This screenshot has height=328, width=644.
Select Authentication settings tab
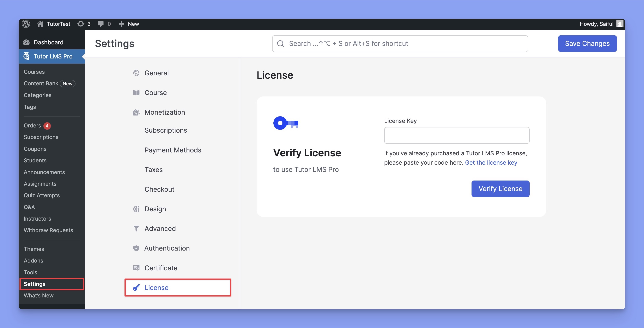167,248
